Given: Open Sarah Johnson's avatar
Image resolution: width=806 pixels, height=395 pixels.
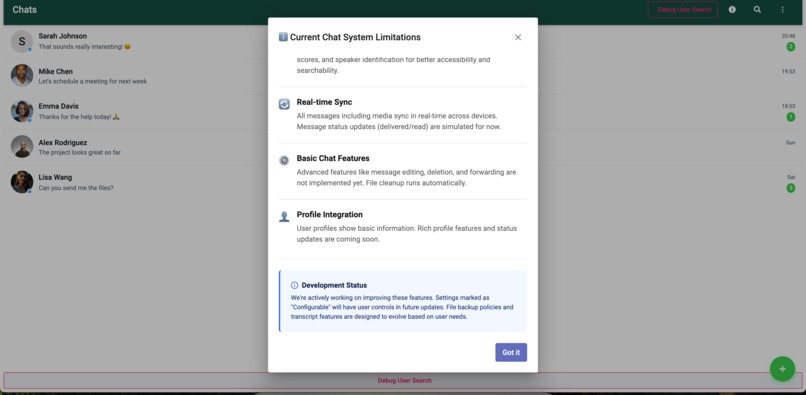Looking at the screenshot, I should (x=22, y=42).
